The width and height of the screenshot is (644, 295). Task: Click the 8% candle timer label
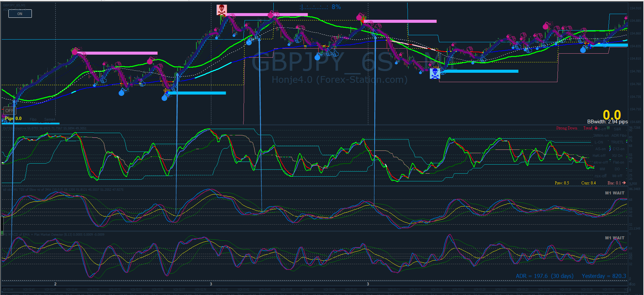point(336,7)
